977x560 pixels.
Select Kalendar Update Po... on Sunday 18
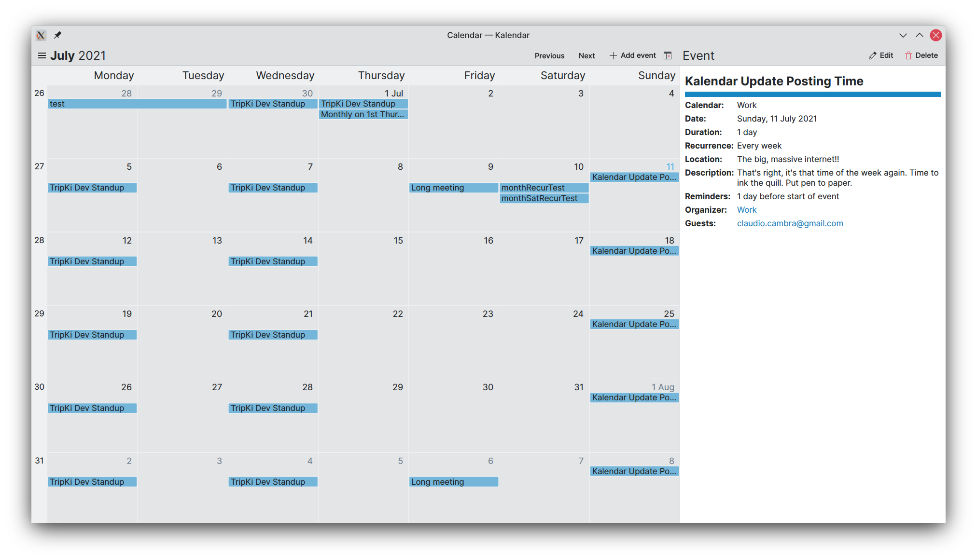tap(634, 251)
